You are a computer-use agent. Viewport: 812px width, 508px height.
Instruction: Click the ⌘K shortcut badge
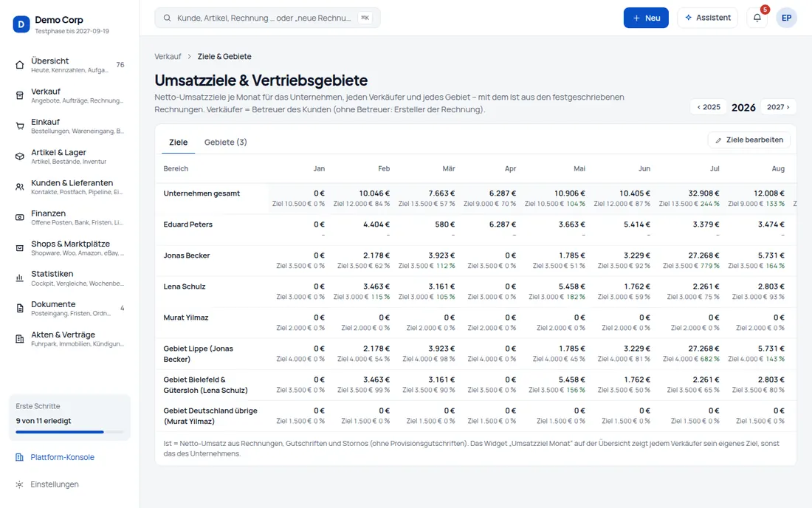[365, 18]
